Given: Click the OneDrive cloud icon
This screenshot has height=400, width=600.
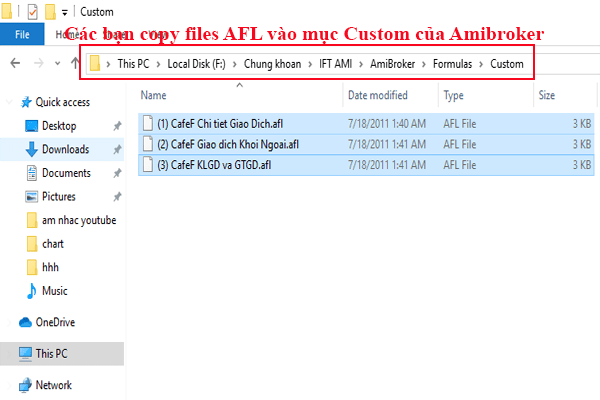Looking at the screenshot, I should click(25, 322).
